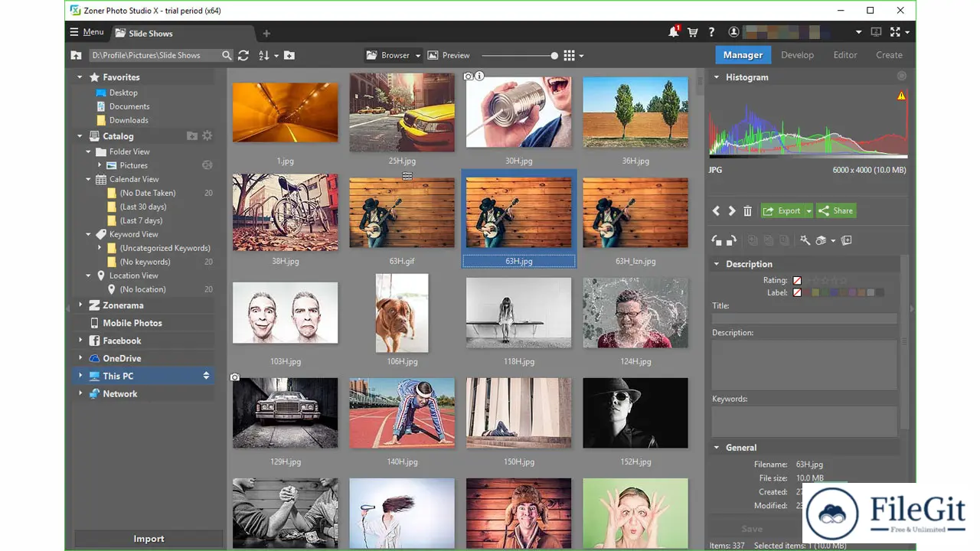Open the notifications bell
The height and width of the screenshot is (551, 980).
click(674, 32)
